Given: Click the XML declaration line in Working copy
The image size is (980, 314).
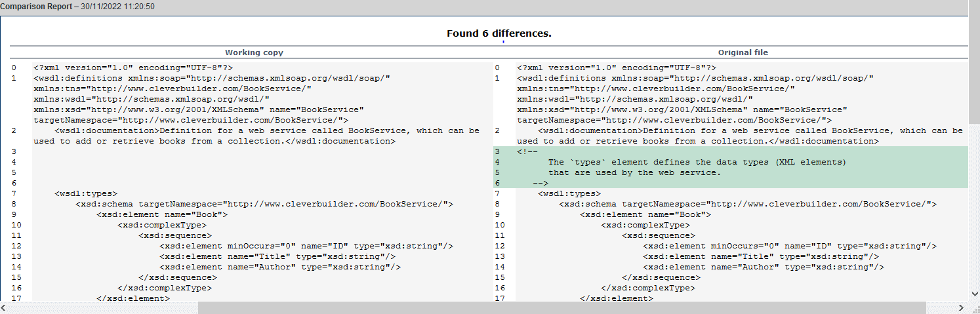Looking at the screenshot, I should pyautogui.click(x=133, y=68).
